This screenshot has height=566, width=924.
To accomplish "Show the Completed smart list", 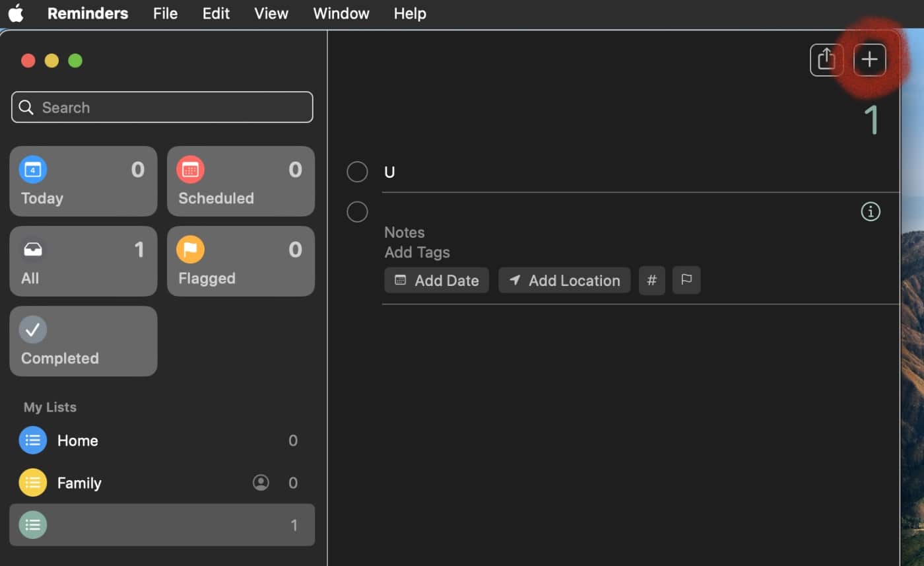I will (83, 341).
